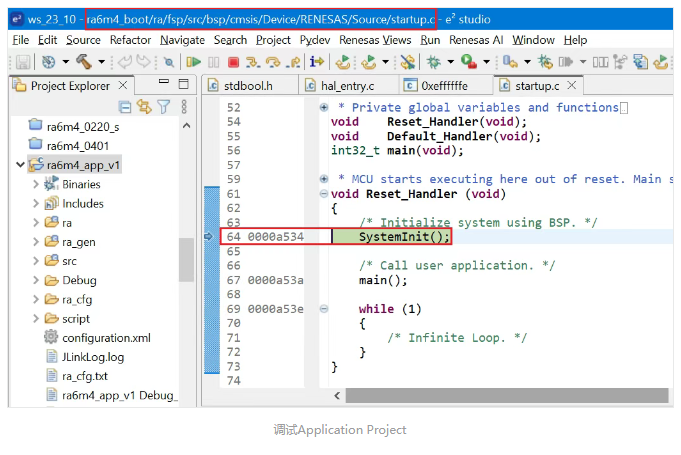Expand folded comment at line 52

click(x=324, y=107)
